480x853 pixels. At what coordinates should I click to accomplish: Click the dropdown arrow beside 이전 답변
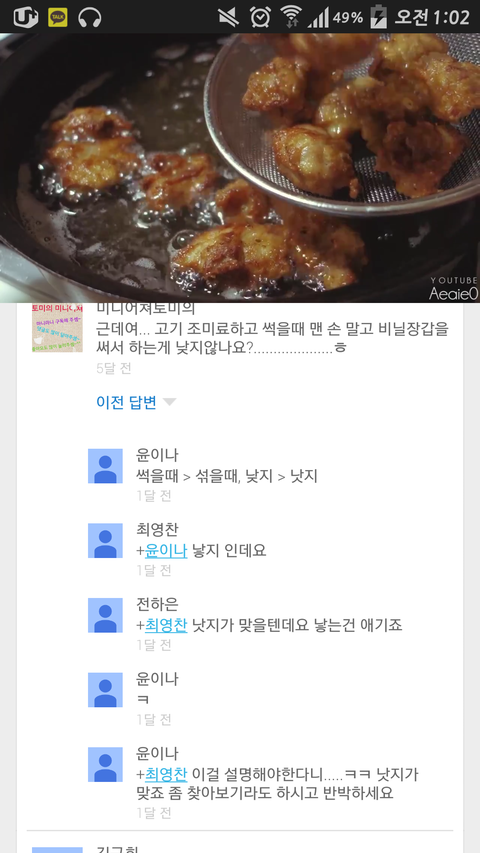[x=169, y=402]
